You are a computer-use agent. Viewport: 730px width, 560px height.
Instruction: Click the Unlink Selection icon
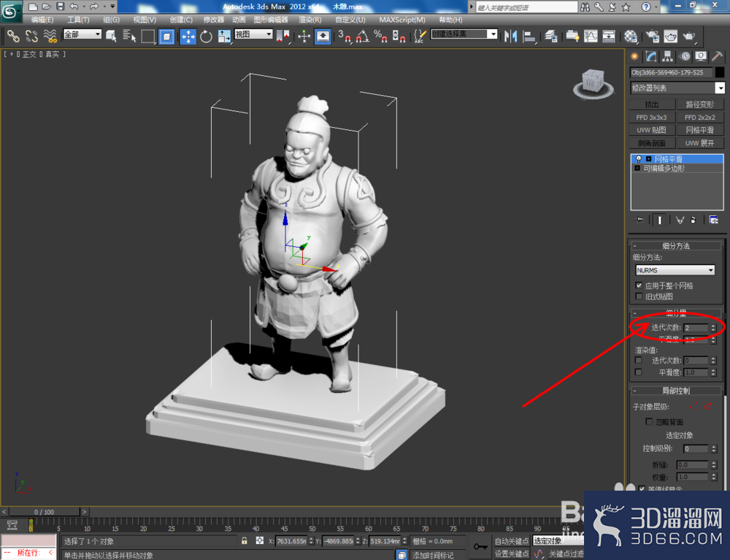tap(31, 36)
